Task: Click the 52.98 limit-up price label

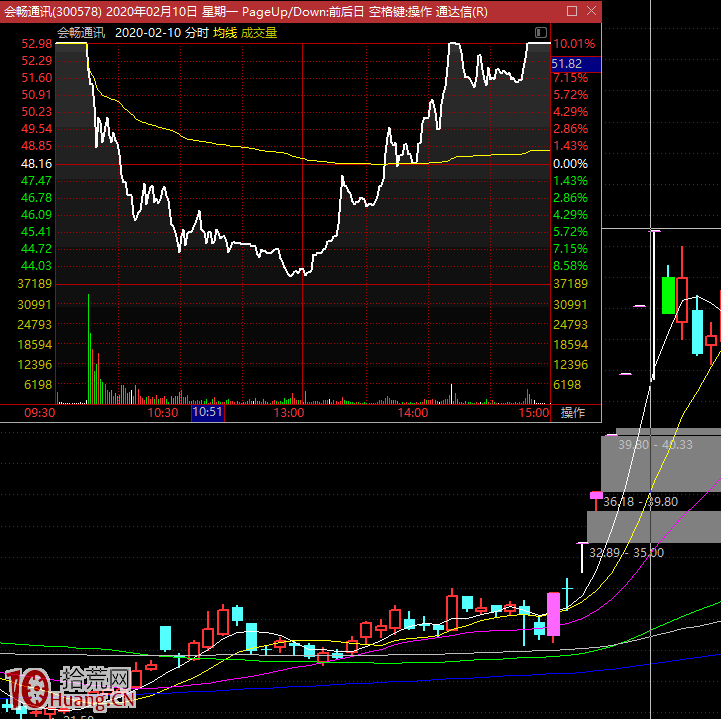Action: [37, 44]
